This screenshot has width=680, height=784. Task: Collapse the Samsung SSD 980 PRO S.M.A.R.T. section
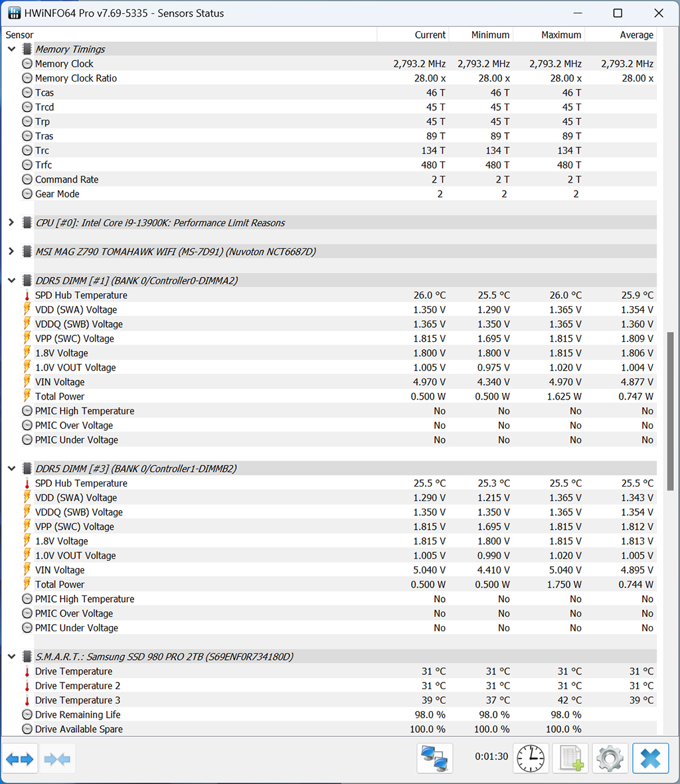(x=11, y=657)
